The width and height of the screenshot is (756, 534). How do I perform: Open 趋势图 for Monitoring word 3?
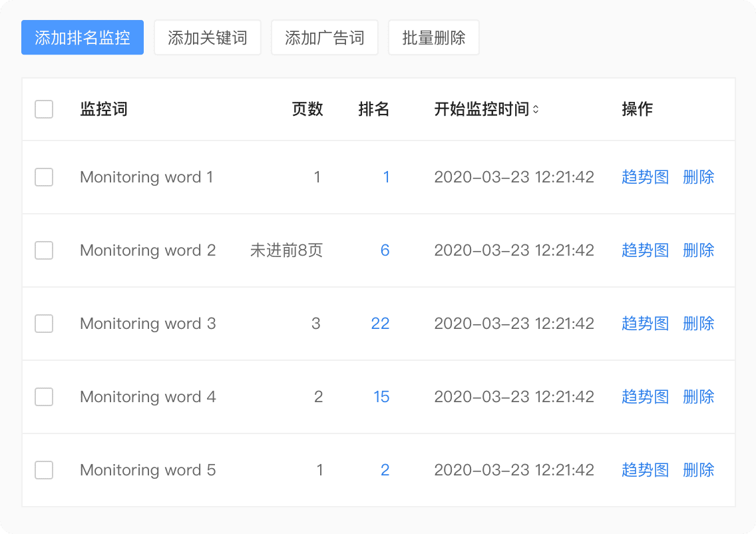click(644, 324)
